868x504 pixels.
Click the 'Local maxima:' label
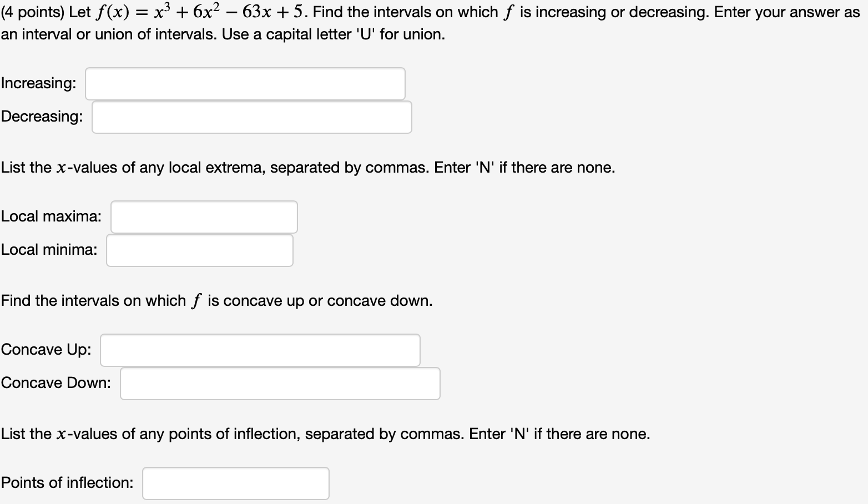pos(51,216)
